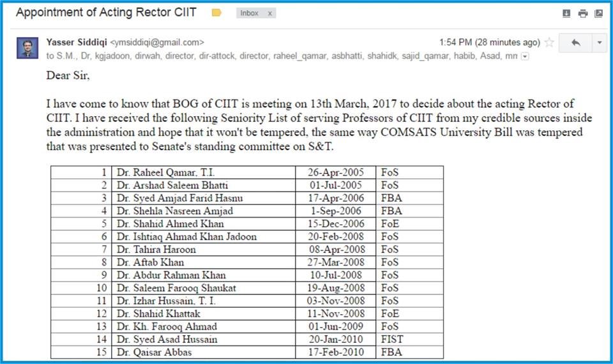Click cell Dr. Tahira Haroon
Viewport: 613px width, 364px height.
point(203,250)
